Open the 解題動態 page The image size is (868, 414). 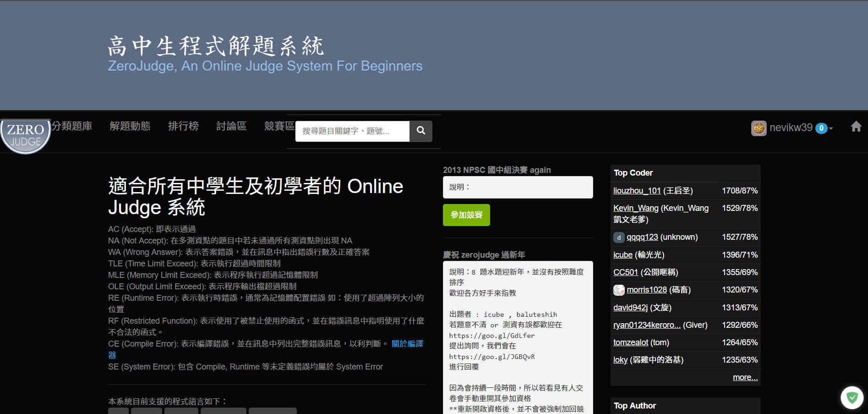[x=130, y=126]
